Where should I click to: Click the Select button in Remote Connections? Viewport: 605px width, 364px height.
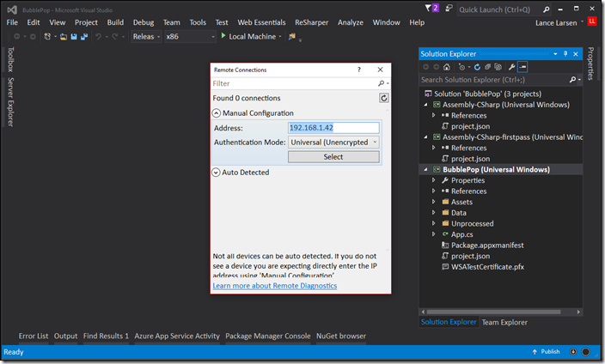click(x=333, y=157)
